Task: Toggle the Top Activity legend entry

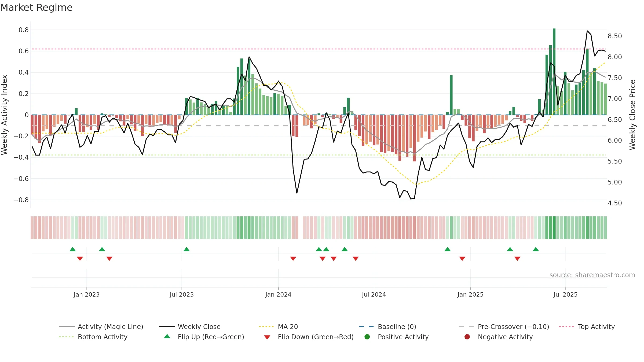Action: point(587,327)
